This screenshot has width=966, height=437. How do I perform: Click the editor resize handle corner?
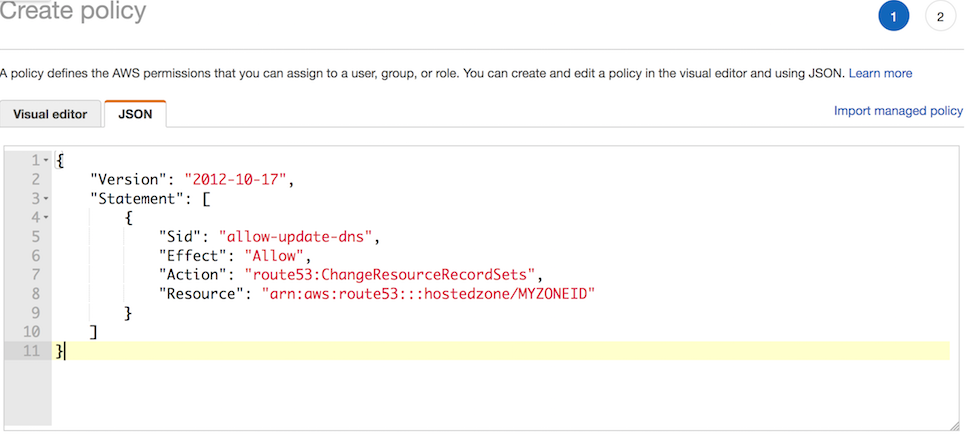[954, 425]
